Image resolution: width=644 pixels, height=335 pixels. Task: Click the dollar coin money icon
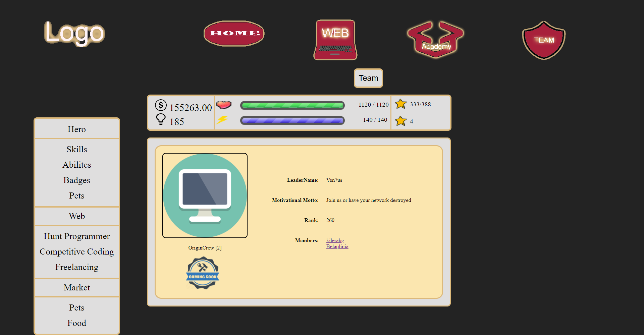point(161,105)
